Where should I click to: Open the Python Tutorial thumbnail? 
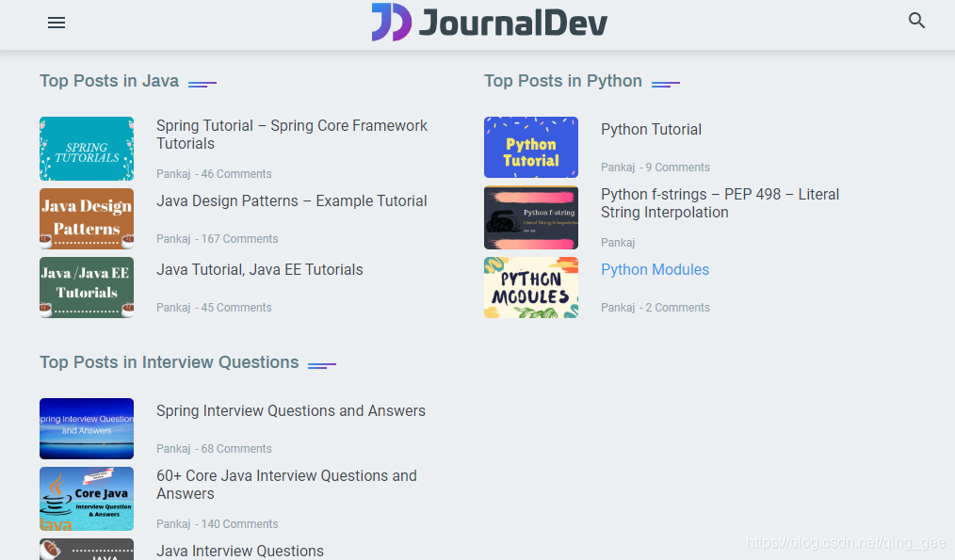[x=531, y=148]
